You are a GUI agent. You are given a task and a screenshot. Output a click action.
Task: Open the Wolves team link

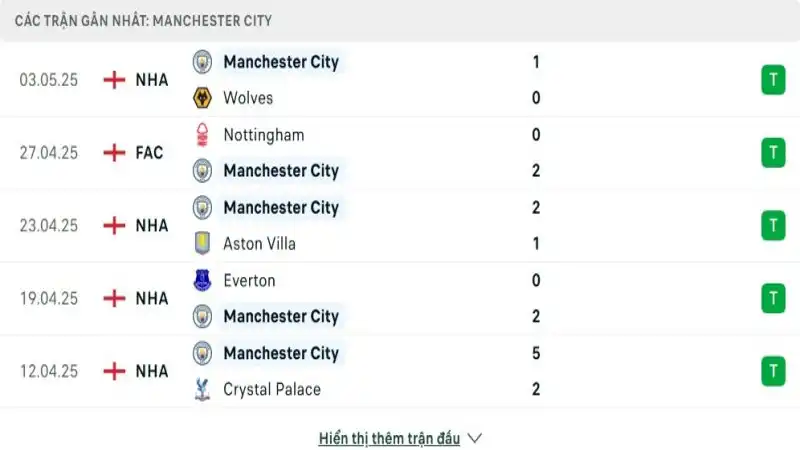[248, 98]
